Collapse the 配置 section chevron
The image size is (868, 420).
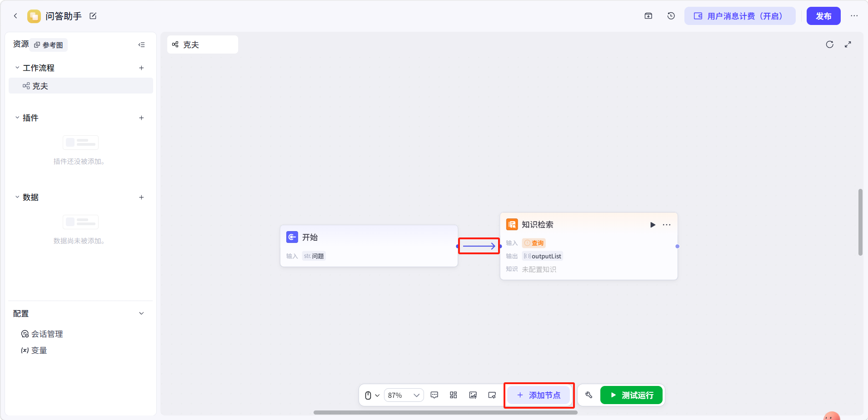[x=141, y=313]
